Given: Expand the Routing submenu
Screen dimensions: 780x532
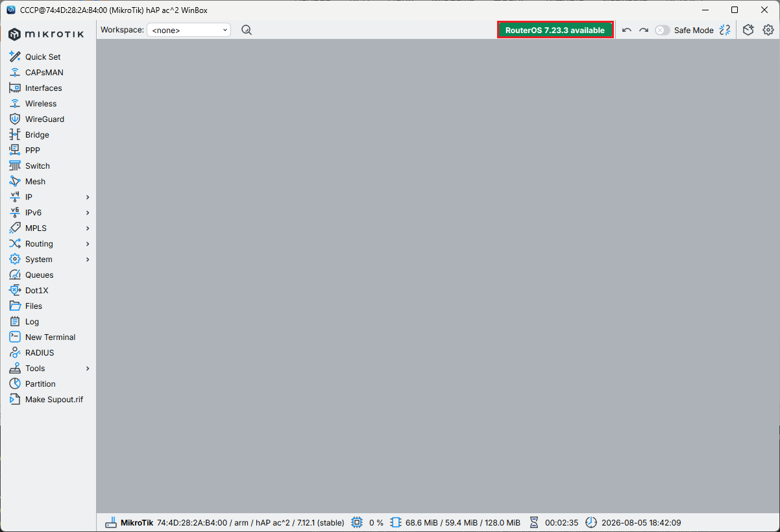Looking at the screenshot, I should [88, 244].
